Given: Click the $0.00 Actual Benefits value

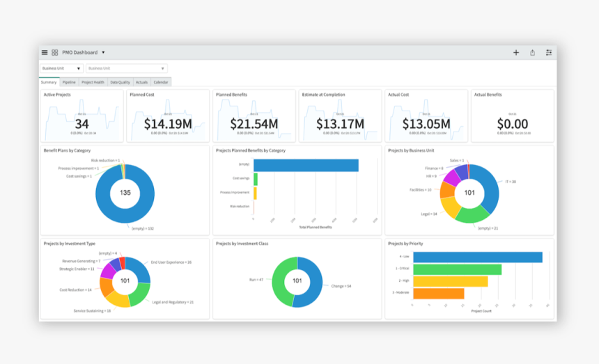Looking at the screenshot, I should coord(512,124).
